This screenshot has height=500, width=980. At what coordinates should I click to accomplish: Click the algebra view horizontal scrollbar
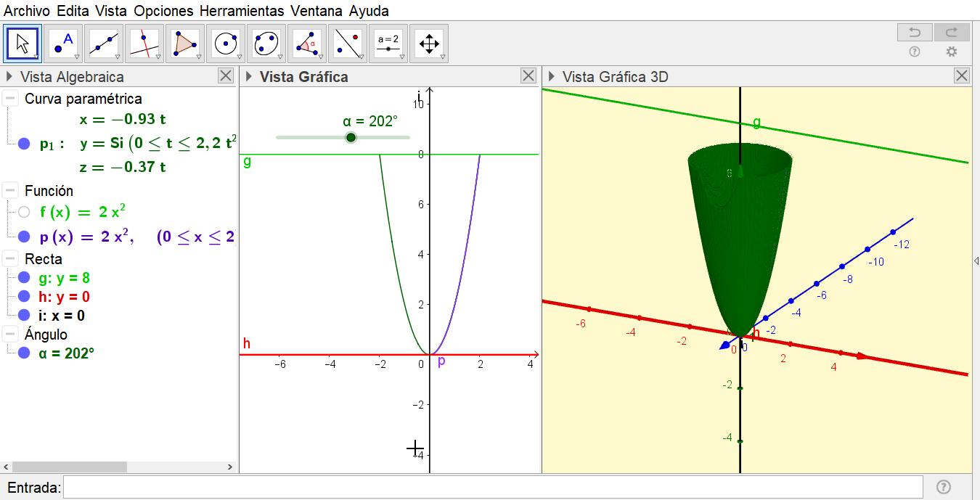pyautogui.click(x=70, y=467)
